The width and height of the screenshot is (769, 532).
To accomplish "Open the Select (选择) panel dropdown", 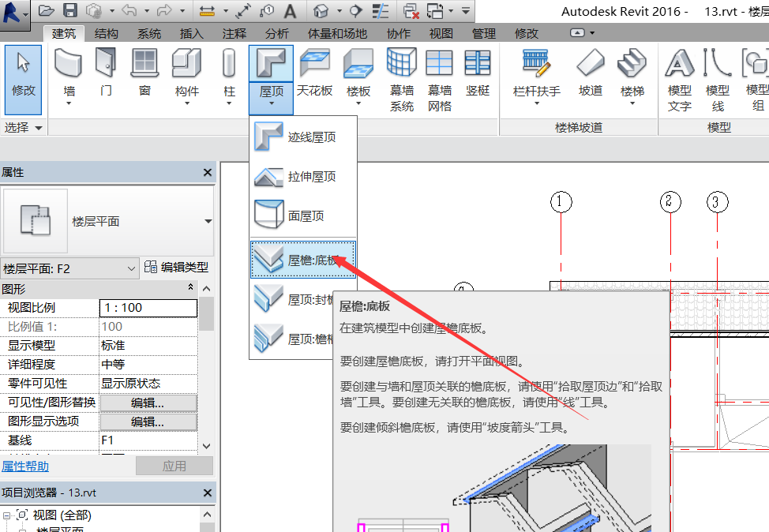I will click(39, 127).
